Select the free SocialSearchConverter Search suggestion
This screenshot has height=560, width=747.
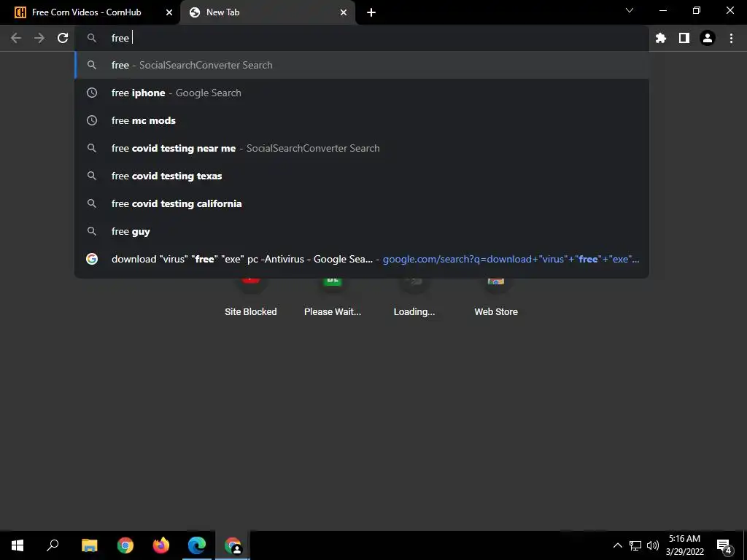point(362,65)
